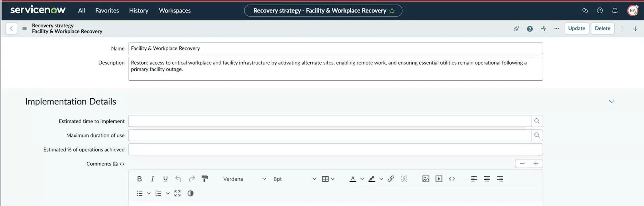
Task: Expand bulleted list style dropdown arrow
Action: 149,194
